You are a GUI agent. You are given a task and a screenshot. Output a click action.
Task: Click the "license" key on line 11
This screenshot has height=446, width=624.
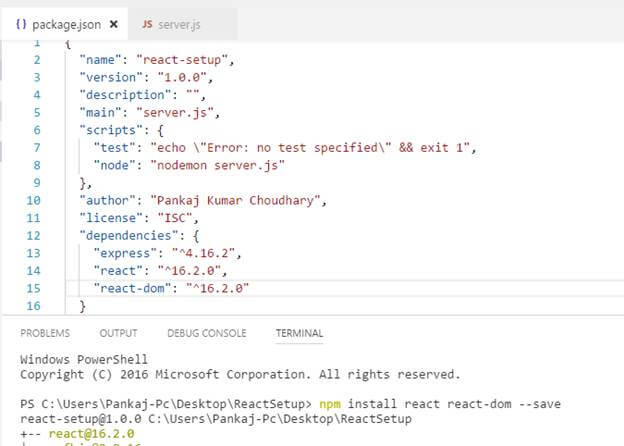(x=111, y=218)
